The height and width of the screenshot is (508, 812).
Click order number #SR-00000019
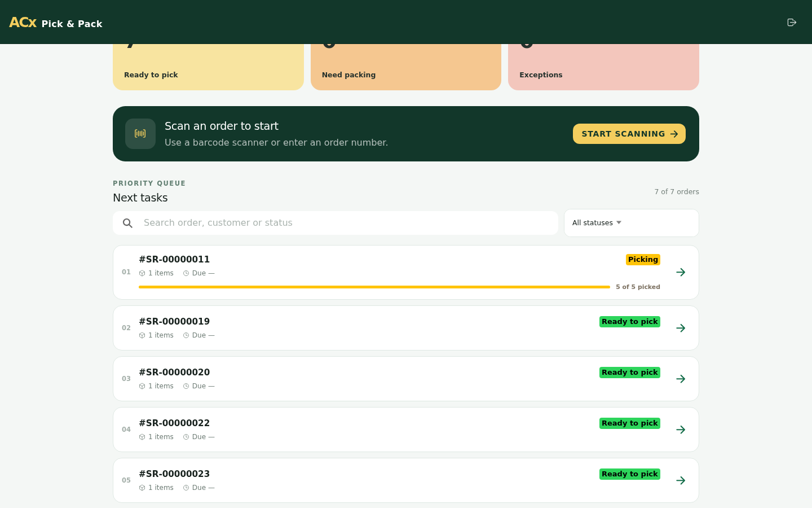pyautogui.click(x=174, y=322)
